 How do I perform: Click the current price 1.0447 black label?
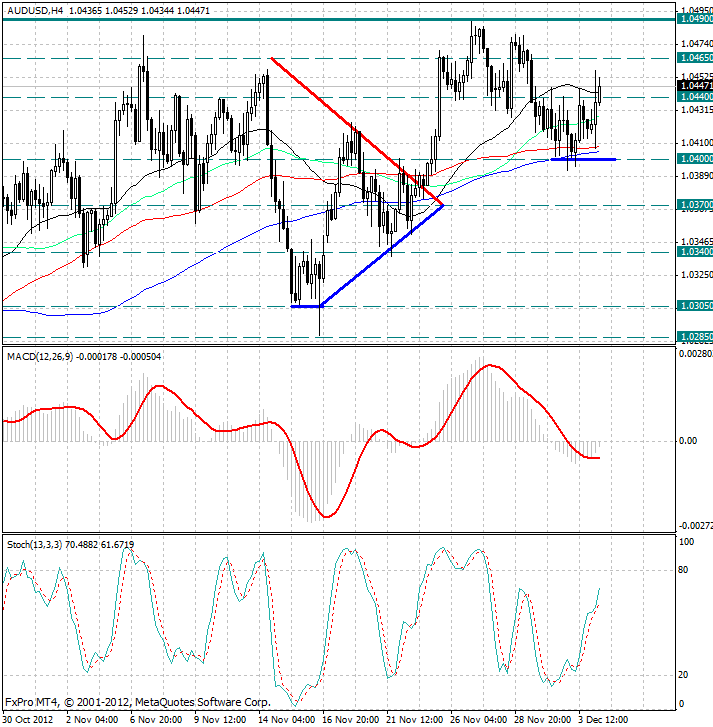[x=695, y=86]
